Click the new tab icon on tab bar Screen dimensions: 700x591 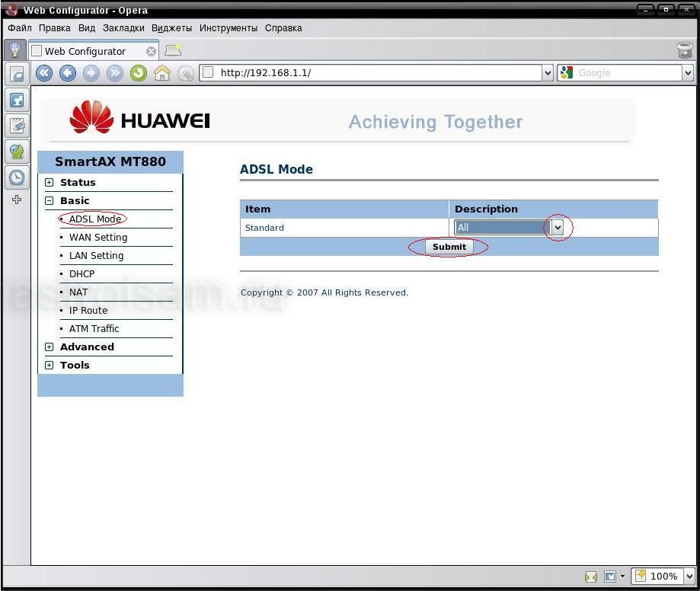(173, 51)
